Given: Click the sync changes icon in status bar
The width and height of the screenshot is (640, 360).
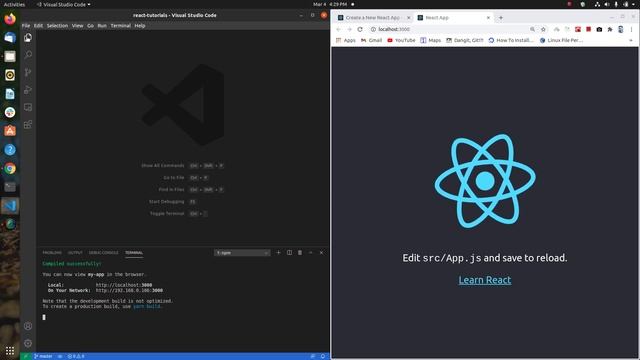Looking at the screenshot, I should [x=60, y=356].
